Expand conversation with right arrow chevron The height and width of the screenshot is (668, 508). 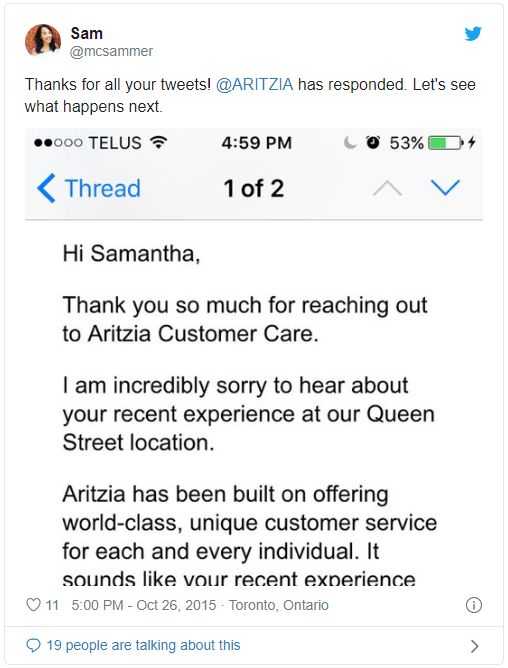coord(474,646)
